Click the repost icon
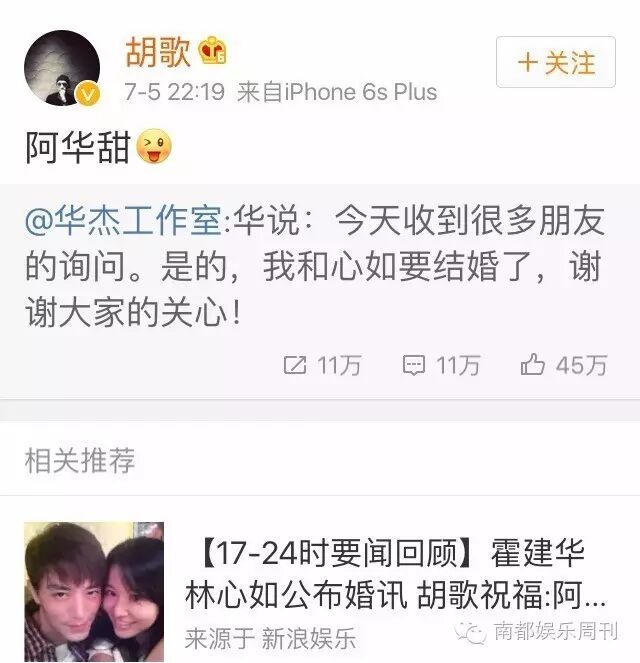Image resolution: width=640 pixels, height=663 pixels. pyautogui.click(x=295, y=365)
